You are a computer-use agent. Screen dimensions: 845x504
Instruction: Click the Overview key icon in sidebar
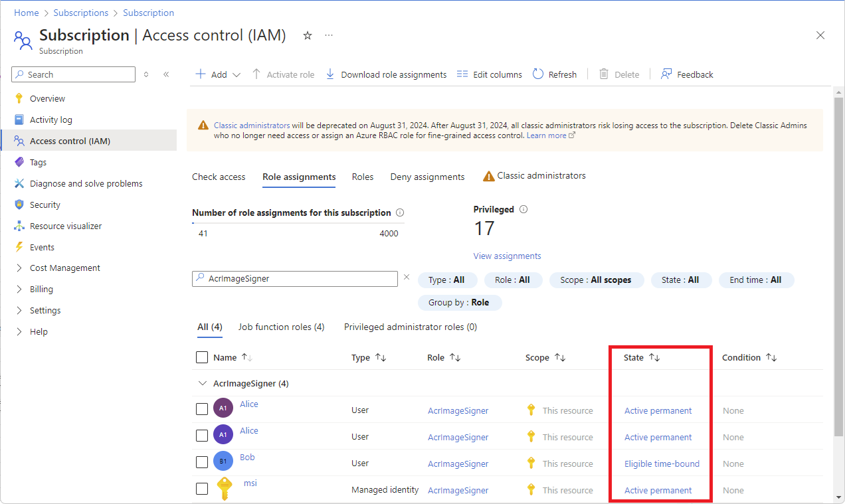tap(19, 98)
